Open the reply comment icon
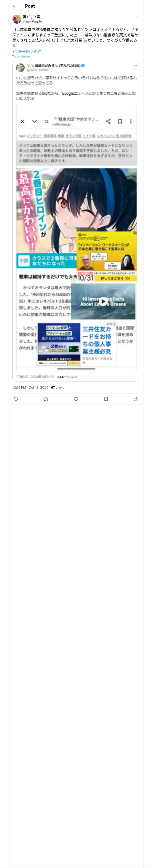 point(16,399)
